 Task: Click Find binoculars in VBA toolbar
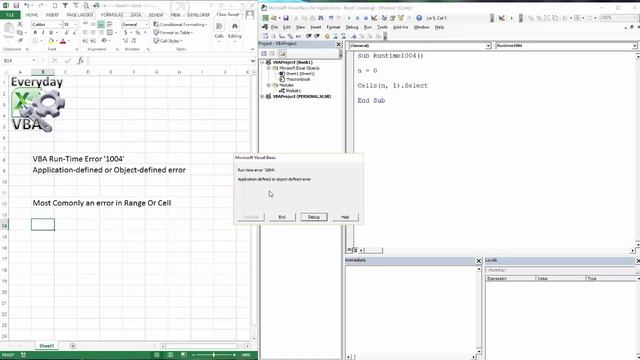coord(321,18)
